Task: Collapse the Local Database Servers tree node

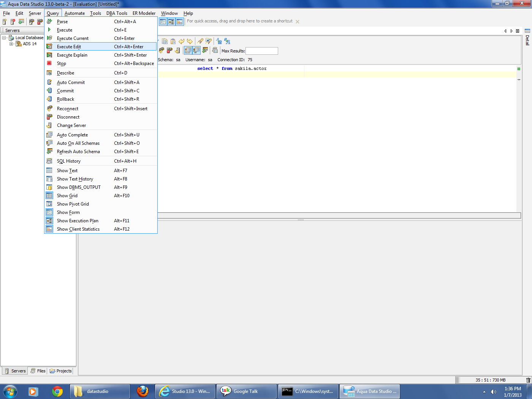Action: [4, 38]
